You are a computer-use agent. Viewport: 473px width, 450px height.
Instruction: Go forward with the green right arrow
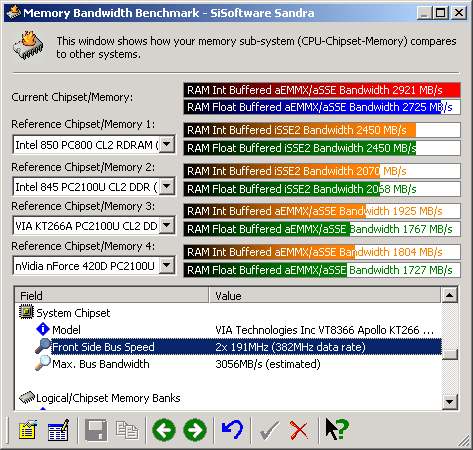(195, 430)
